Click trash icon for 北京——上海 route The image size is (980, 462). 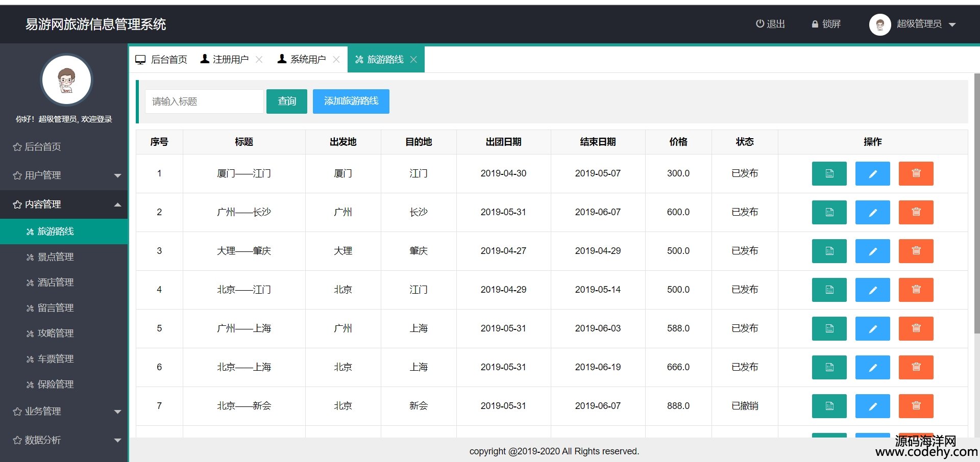pyautogui.click(x=916, y=367)
